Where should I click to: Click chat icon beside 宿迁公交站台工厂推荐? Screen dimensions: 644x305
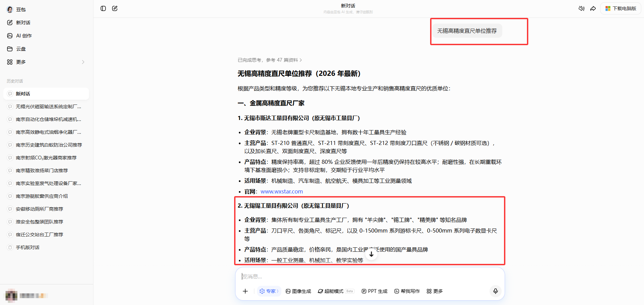pos(10,235)
